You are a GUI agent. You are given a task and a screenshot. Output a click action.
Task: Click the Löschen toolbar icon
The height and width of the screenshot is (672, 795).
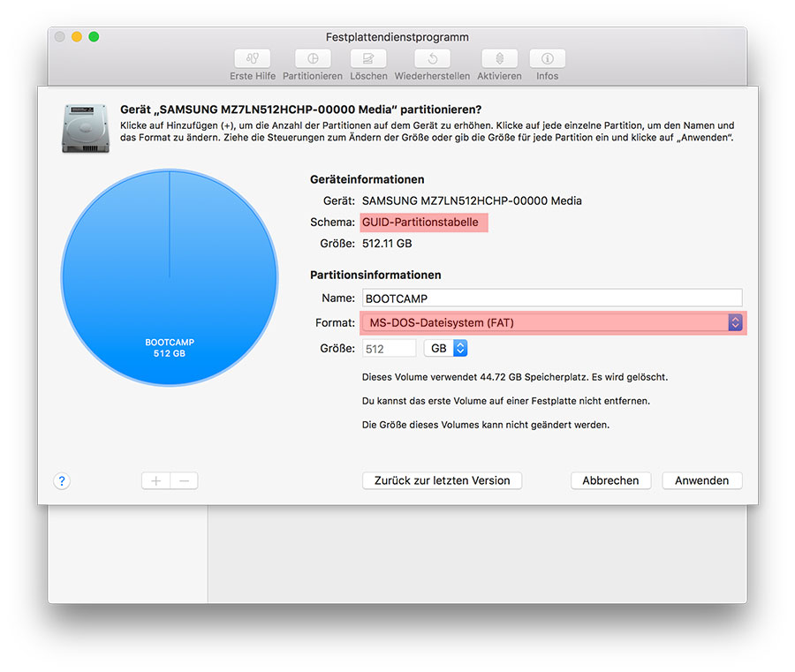368,58
